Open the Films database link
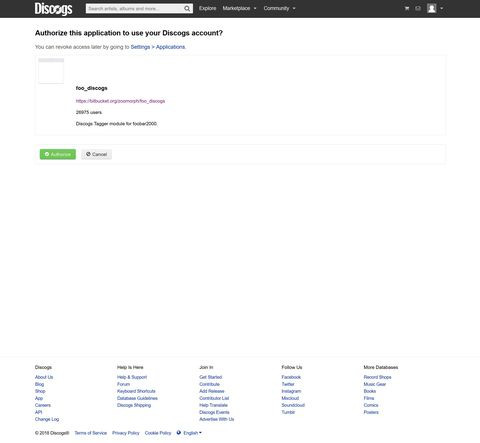Screen dimensions: 480x443 click(369, 398)
